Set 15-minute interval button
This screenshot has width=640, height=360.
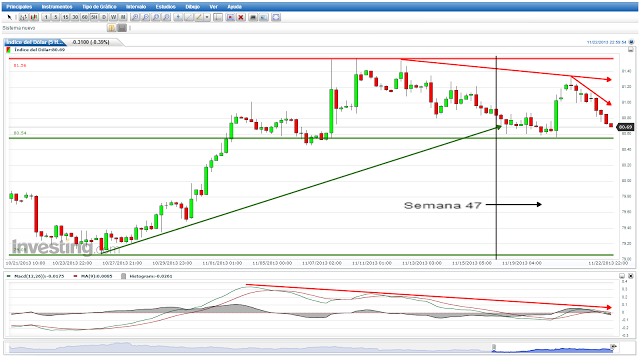click(65, 17)
